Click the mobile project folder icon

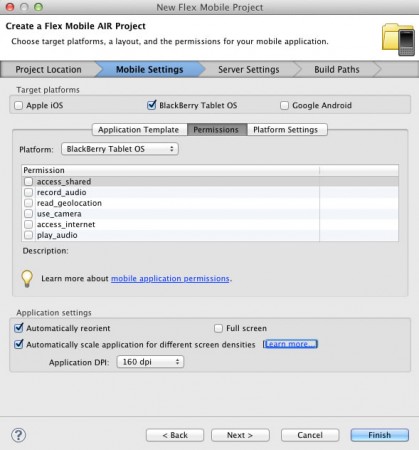coord(398,39)
